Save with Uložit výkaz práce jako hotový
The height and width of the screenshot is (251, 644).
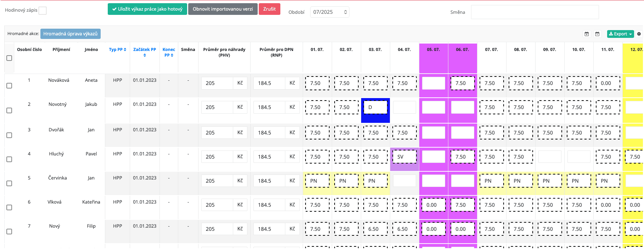[x=147, y=9]
